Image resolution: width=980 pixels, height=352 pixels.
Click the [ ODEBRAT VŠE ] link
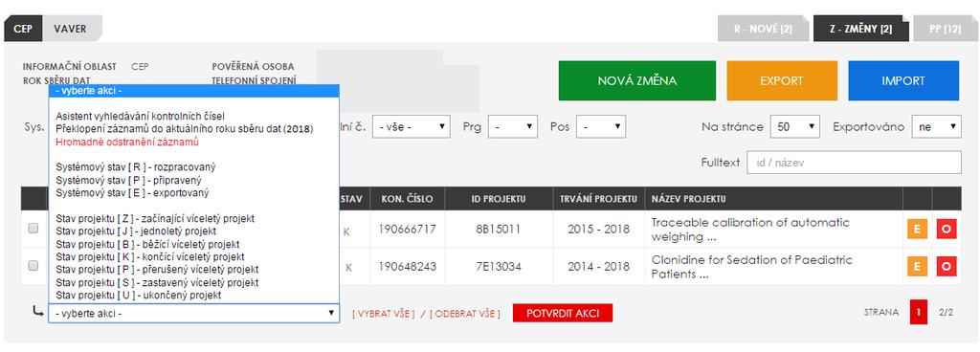(x=464, y=314)
